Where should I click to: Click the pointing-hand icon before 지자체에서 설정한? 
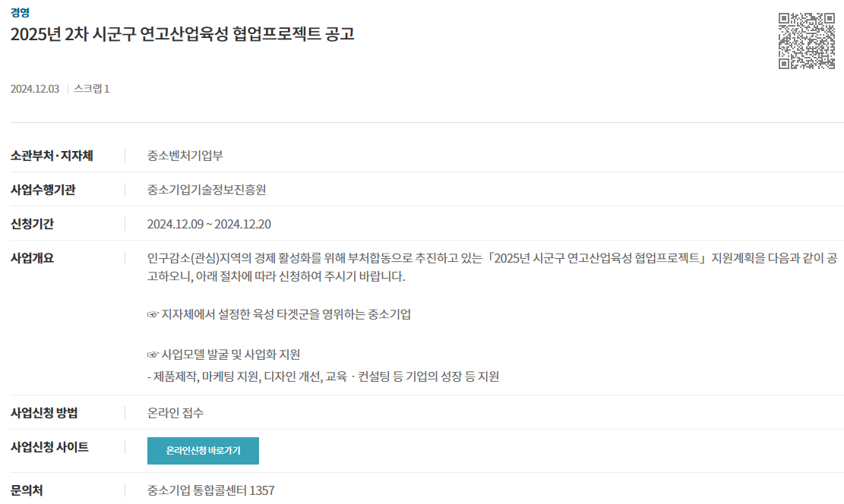(153, 315)
